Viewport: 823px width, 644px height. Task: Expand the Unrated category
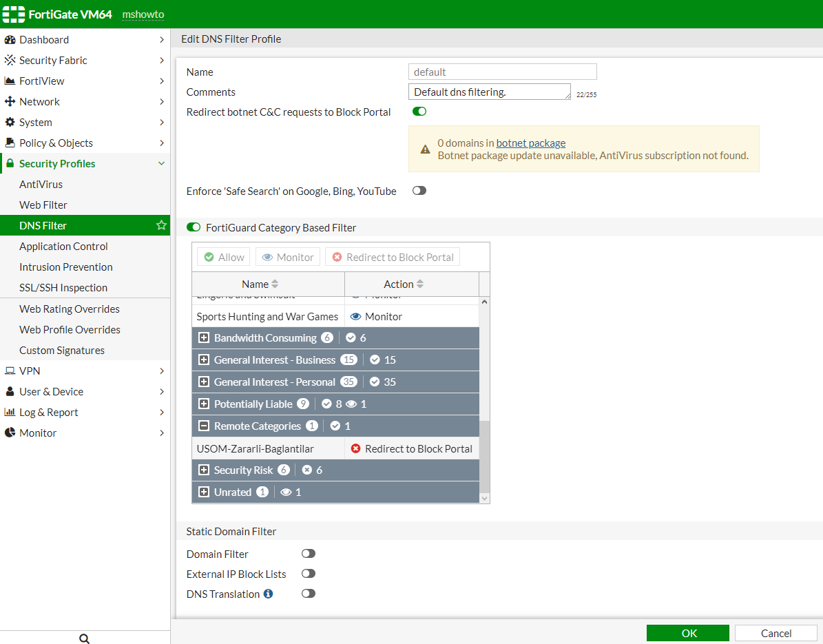coord(204,492)
